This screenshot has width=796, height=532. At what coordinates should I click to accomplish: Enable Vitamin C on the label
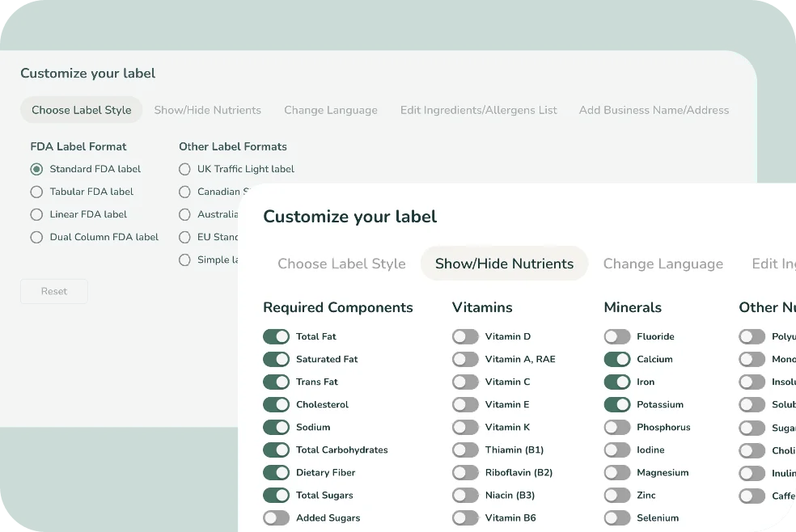(465, 382)
